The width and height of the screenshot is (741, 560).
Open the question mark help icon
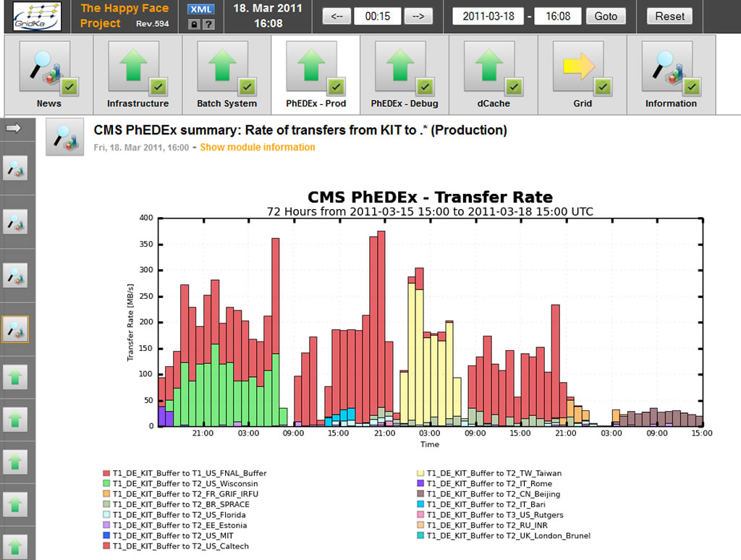pyautogui.click(x=208, y=24)
